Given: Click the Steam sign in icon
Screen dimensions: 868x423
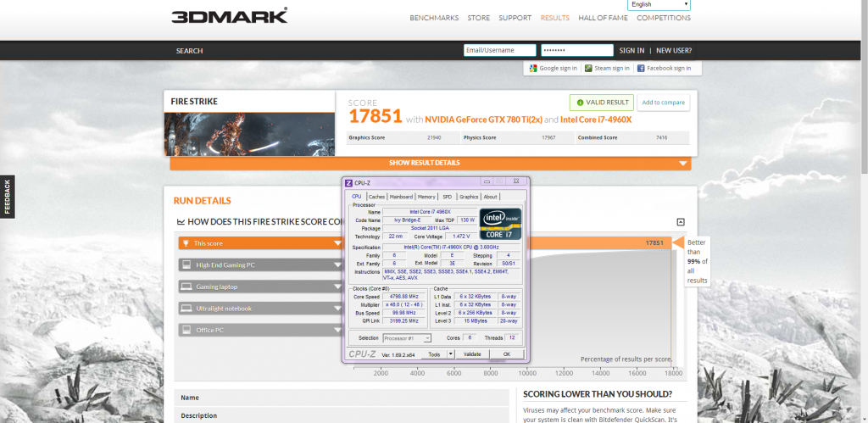Looking at the screenshot, I should tap(588, 68).
